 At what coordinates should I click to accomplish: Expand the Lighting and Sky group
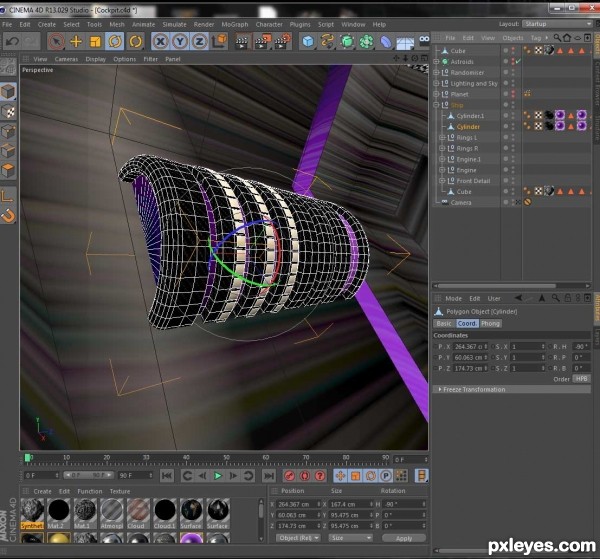(436, 83)
